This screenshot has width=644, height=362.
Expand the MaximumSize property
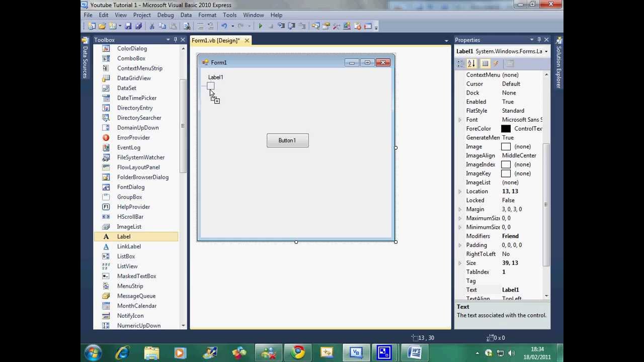[460, 218]
